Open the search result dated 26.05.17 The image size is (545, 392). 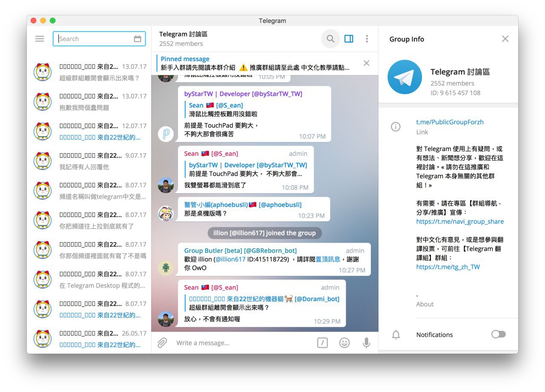click(x=89, y=339)
